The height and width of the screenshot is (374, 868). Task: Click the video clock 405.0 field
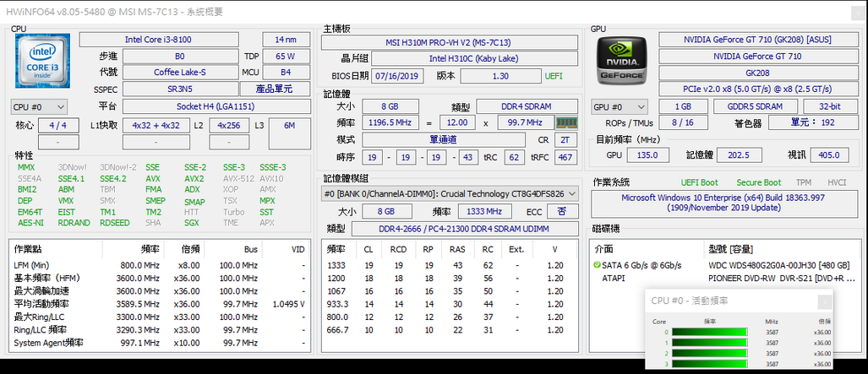829,155
